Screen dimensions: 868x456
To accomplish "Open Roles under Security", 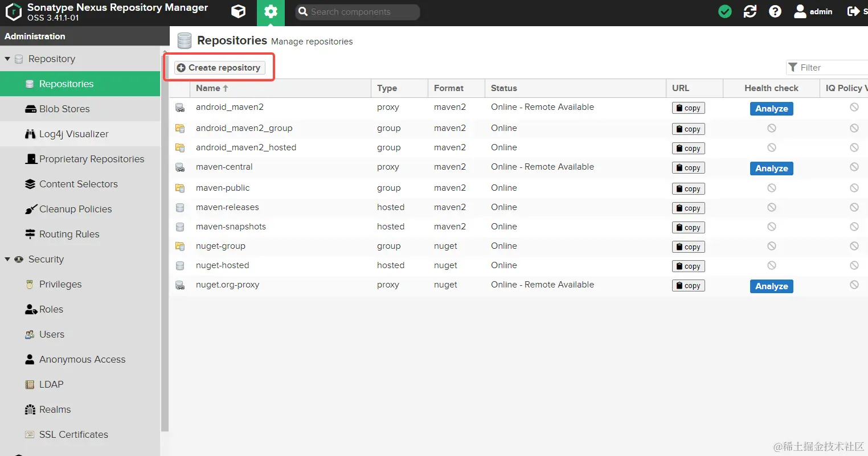I will (80, 309).
